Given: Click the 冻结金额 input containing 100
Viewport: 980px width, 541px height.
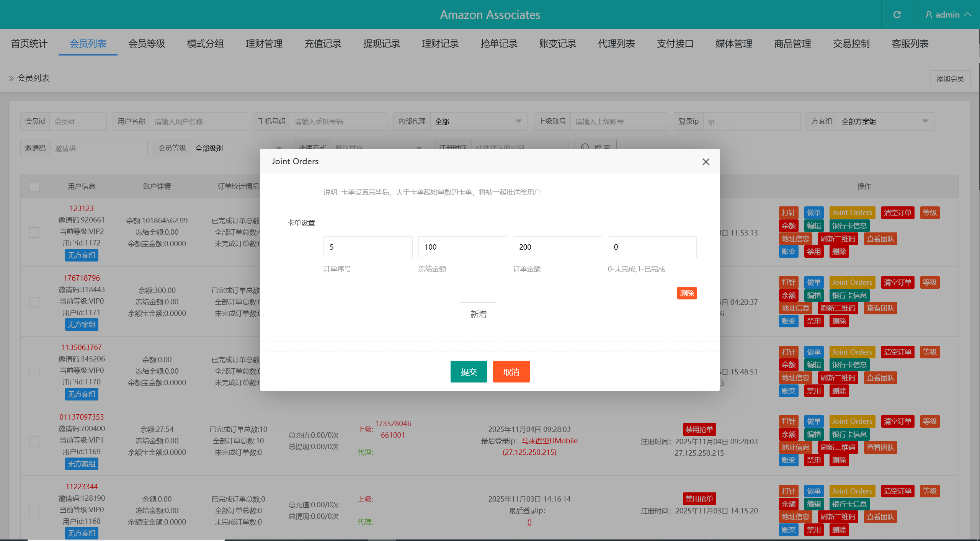Looking at the screenshot, I should point(462,247).
